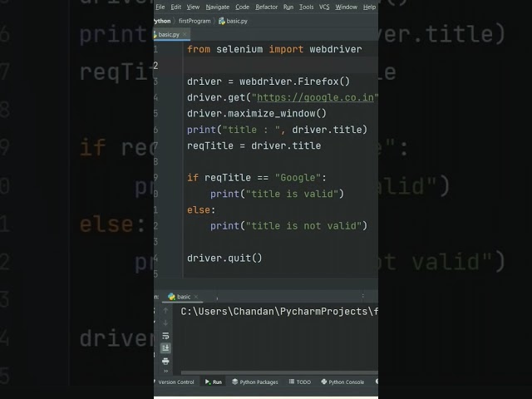The height and width of the screenshot is (399, 532).
Task: Close the basic run tab
Action: pyautogui.click(x=196, y=297)
